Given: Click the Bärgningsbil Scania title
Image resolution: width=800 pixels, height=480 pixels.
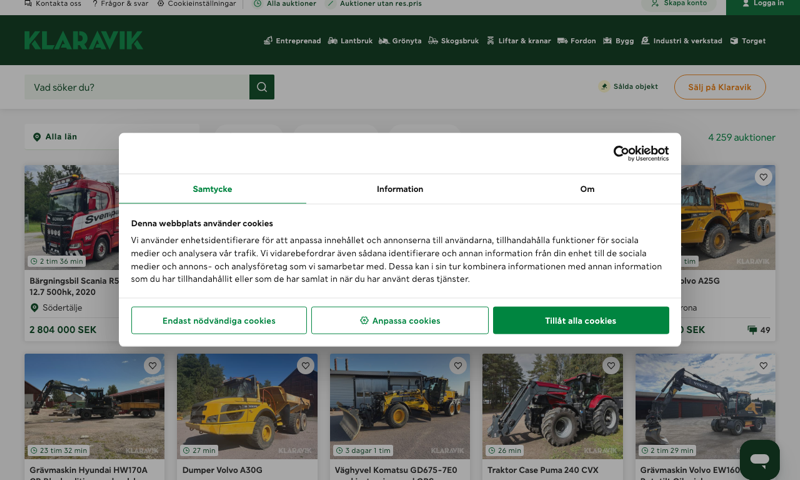Looking at the screenshot, I should pyautogui.click(x=74, y=286).
